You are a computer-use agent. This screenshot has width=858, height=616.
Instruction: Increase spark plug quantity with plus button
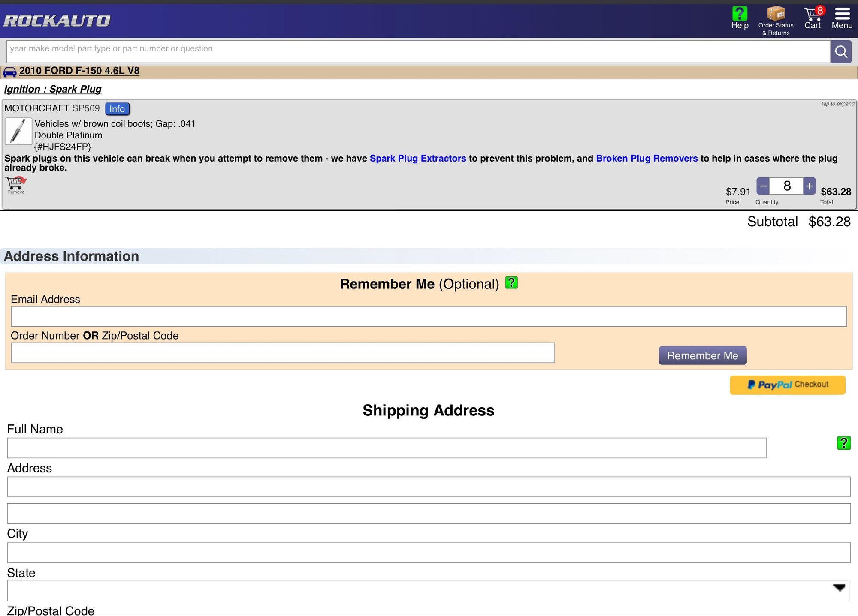[x=809, y=186]
